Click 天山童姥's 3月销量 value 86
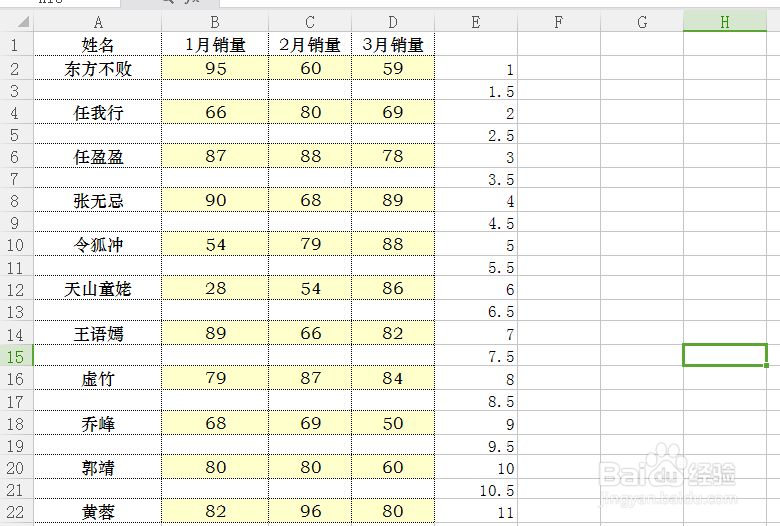The image size is (780, 526). click(393, 288)
